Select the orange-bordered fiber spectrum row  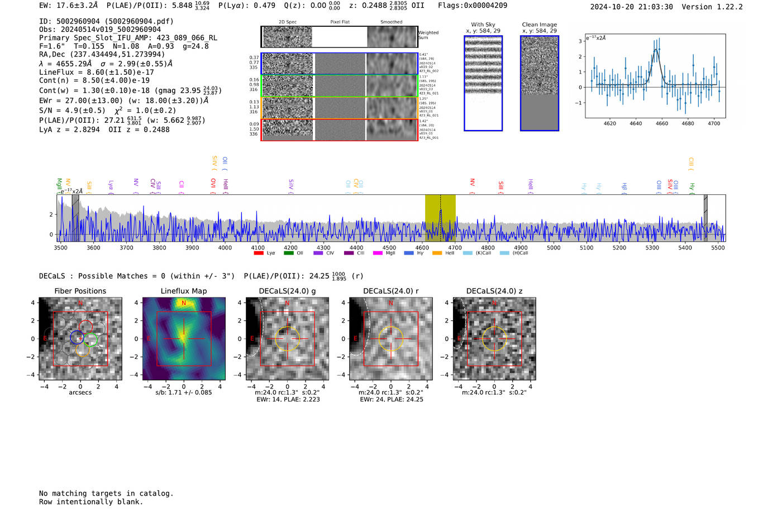pos(339,108)
